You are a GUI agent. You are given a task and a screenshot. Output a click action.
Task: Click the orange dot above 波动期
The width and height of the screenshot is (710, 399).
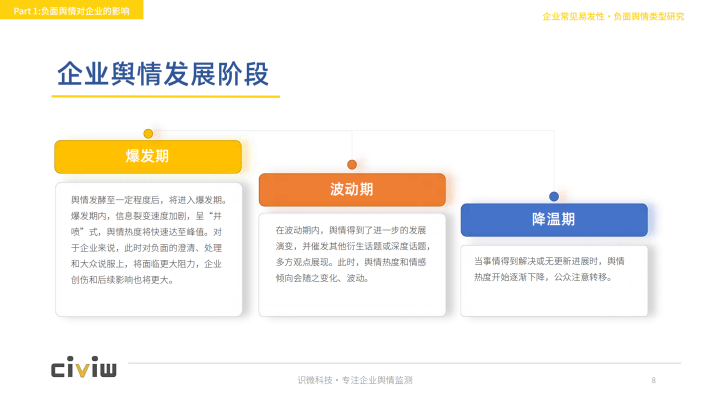[x=352, y=164]
